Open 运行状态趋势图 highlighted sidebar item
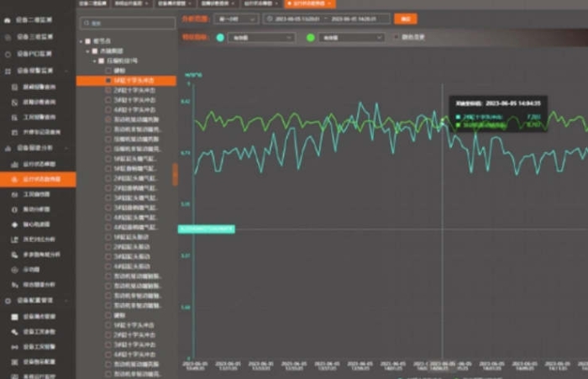588x379 pixels. (x=38, y=179)
